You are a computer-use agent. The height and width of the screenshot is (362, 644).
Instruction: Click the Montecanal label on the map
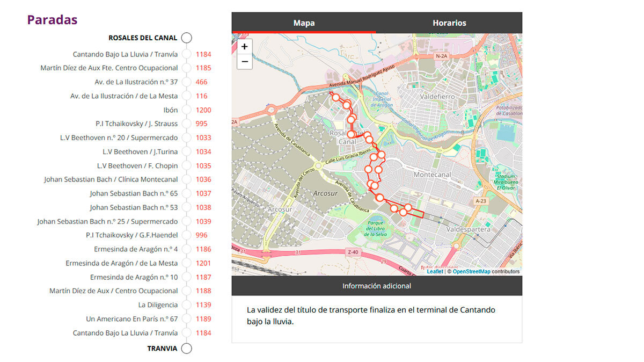[x=432, y=175]
